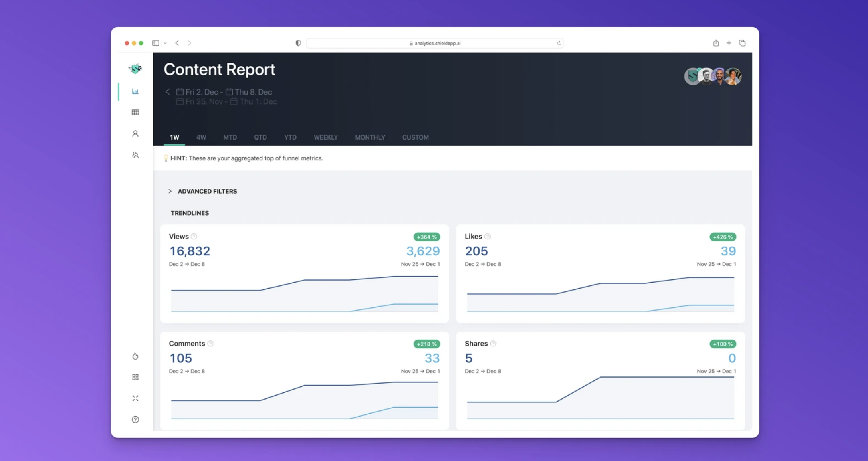Click the rightmost user avatar in header
The width and height of the screenshot is (868, 461).
733,76
